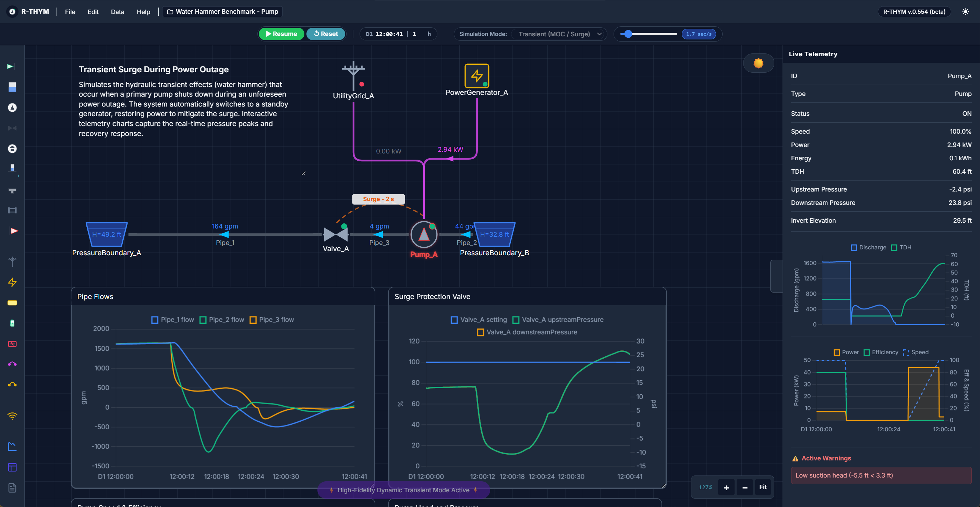
Task: Select the wireless sensor tool
Action: (x=12, y=416)
